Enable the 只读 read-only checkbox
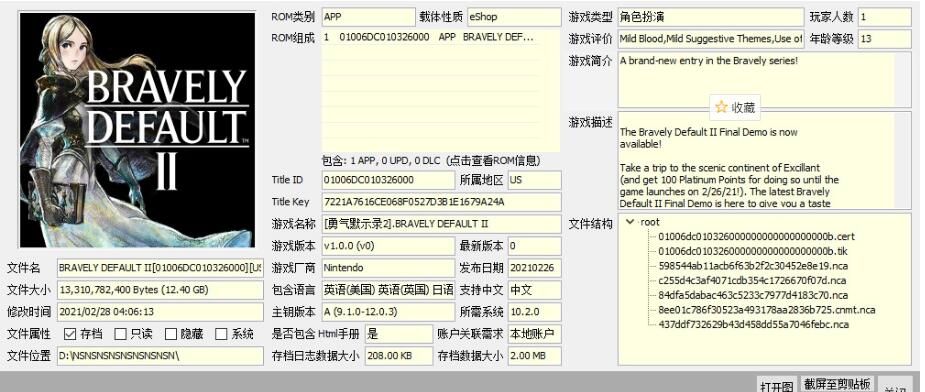This screenshot has height=392, width=925. click(x=120, y=334)
